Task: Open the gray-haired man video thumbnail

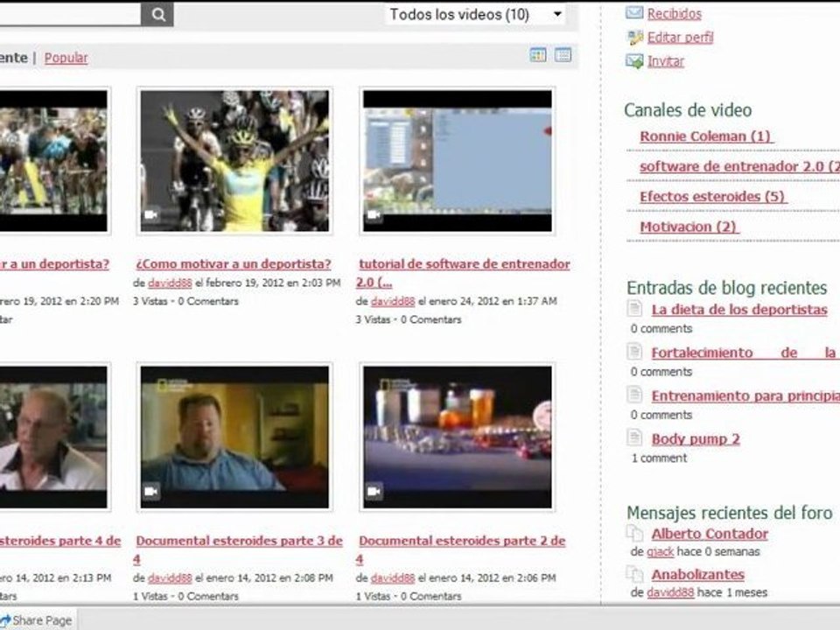Action: [53, 437]
